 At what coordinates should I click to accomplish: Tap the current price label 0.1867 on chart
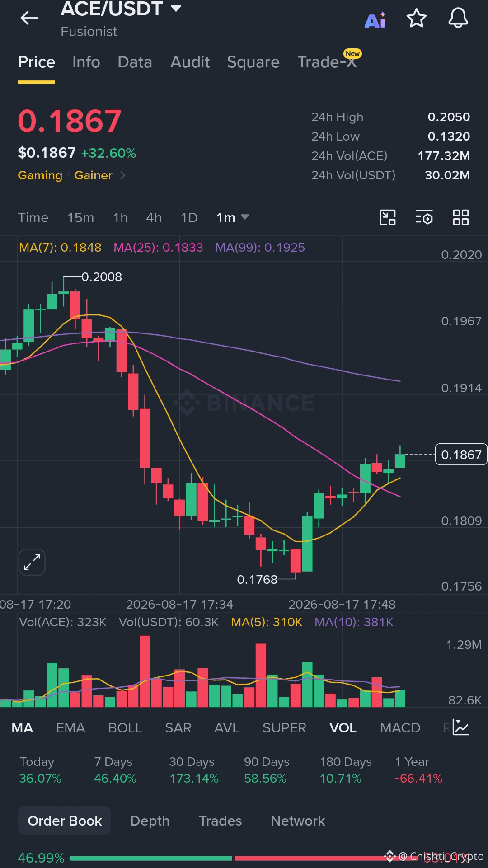[461, 455]
